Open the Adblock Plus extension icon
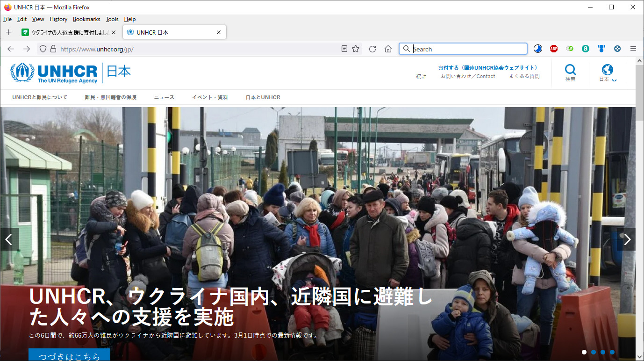 pyautogui.click(x=554, y=49)
